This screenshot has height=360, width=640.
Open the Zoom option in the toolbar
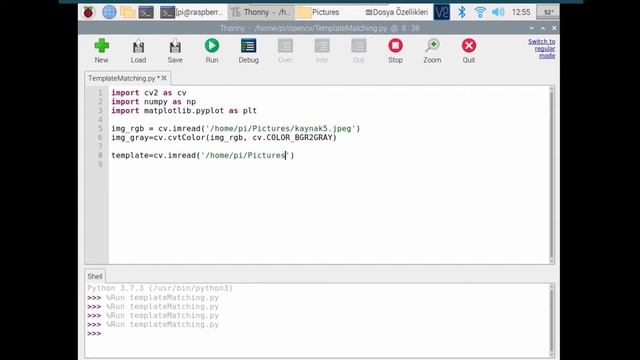click(x=432, y=51)
